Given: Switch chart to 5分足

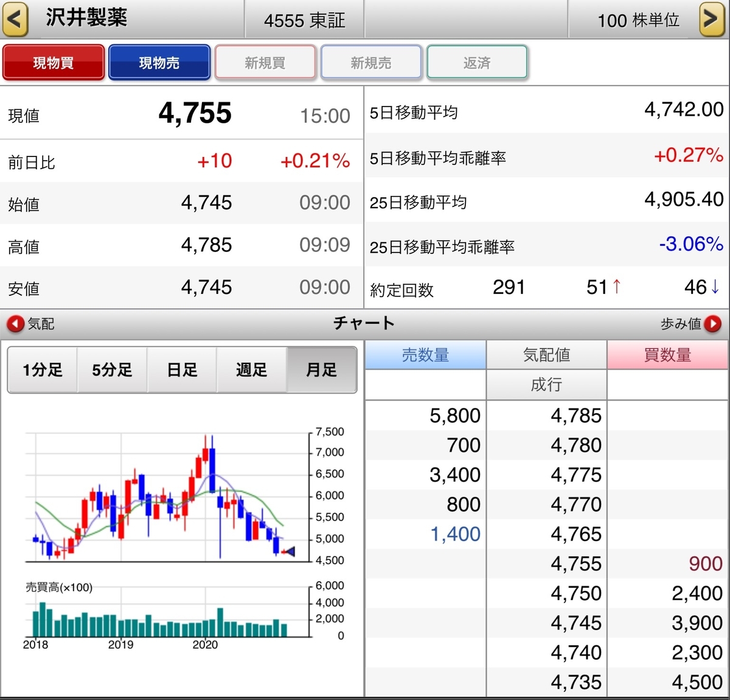Looking at the screenshot, I should tap(112, 370).
